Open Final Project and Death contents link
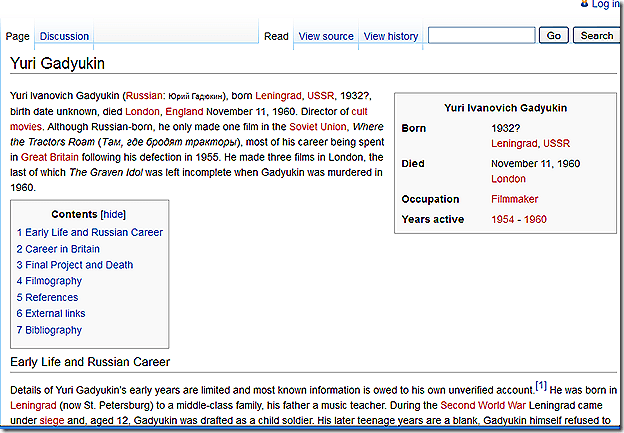This screenshot has width=624, height=433. [74, 265]
